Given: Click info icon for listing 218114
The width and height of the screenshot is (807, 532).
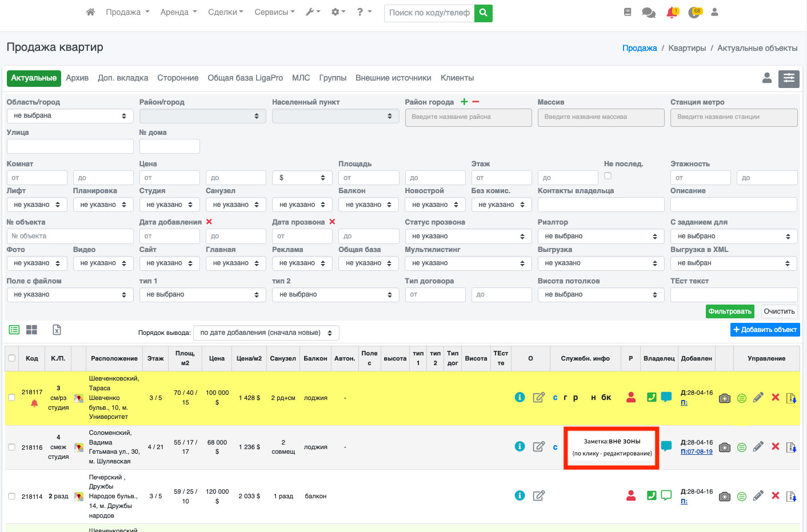Looking at the screenshot, I should 520,495.
